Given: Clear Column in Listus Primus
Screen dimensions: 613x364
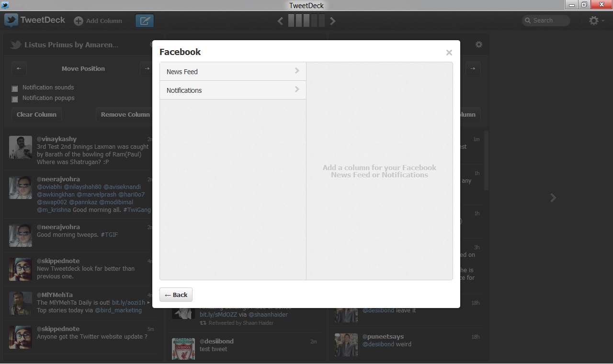Looking at the screenshot, I should 36,114.
